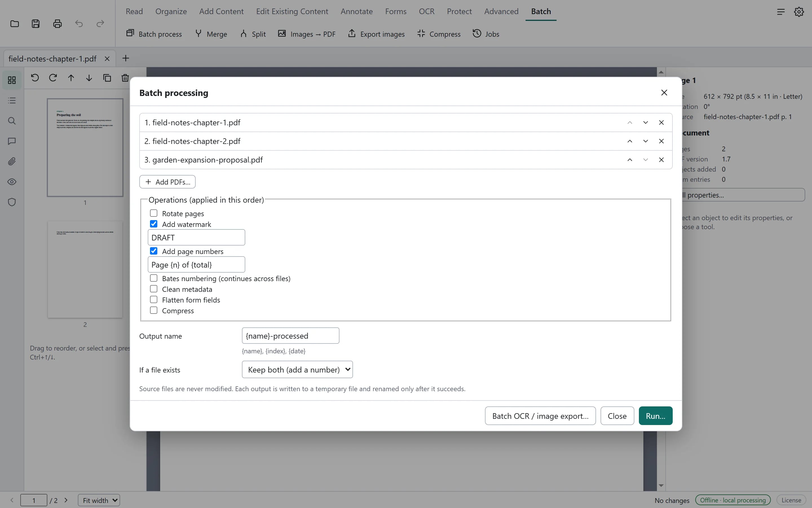Open the settings gear icon
Image resolution: width=812 pixels, height=508 pixels.
[x=799, y=12]
